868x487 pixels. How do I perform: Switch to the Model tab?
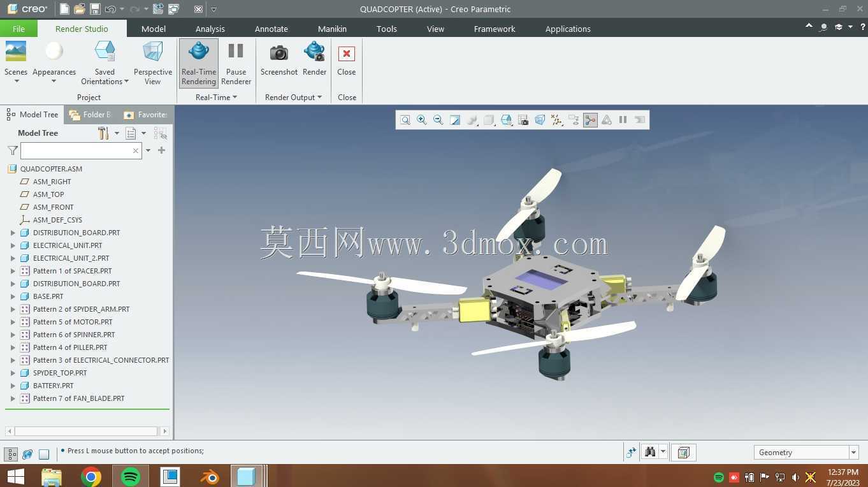154,29
